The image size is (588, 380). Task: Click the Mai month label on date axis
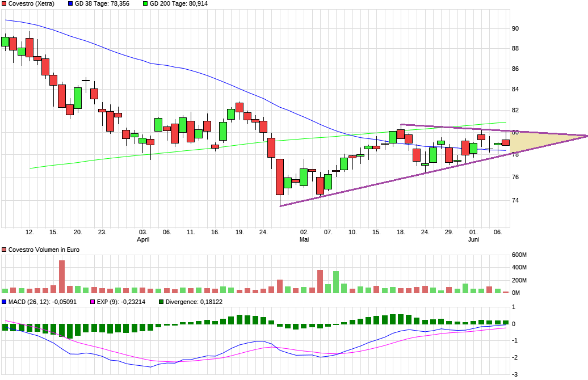pos(304,240)
